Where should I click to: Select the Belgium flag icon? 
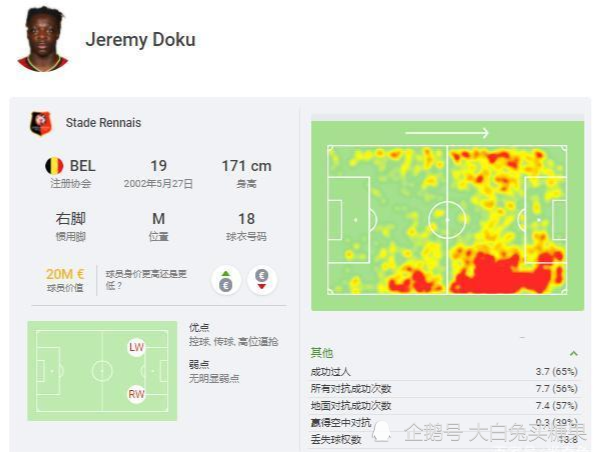[x=54, y=166]
